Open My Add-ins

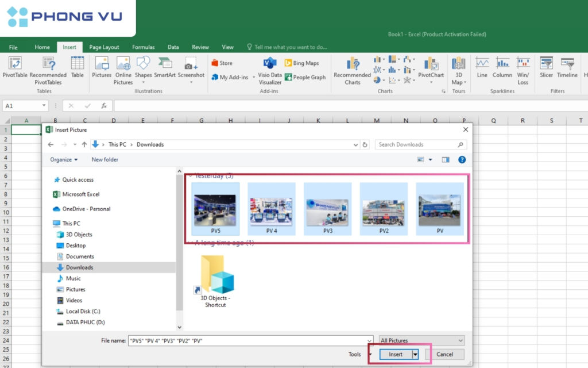pyautogui.click(x=230, y=77)
